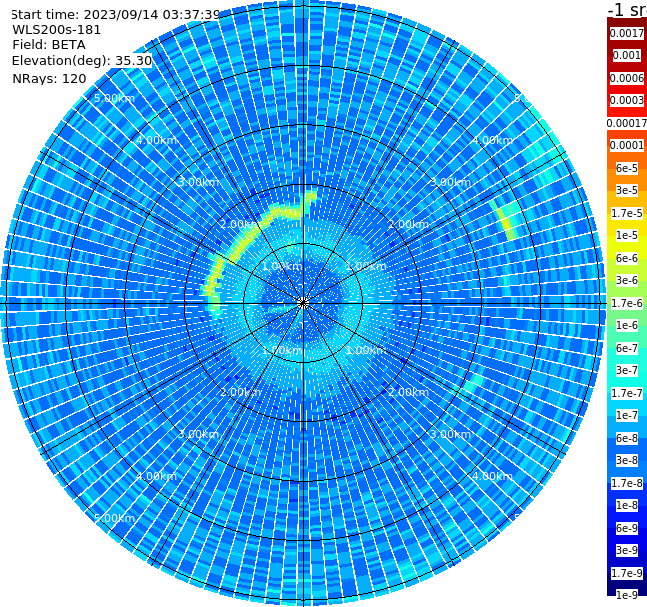Click the 1.7e-6 colorbar tick label
647x607 pixels.
click(627, 303)
